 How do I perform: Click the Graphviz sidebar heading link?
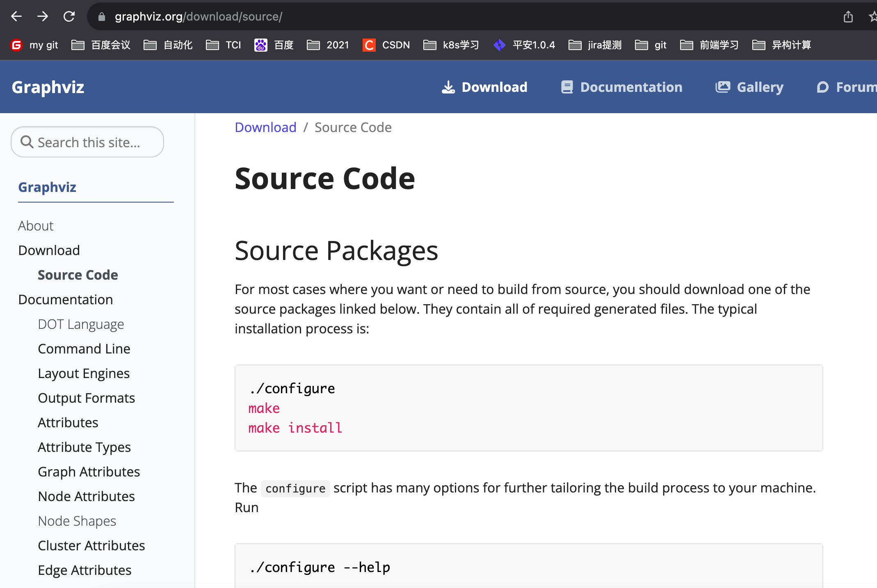point(47,187)
